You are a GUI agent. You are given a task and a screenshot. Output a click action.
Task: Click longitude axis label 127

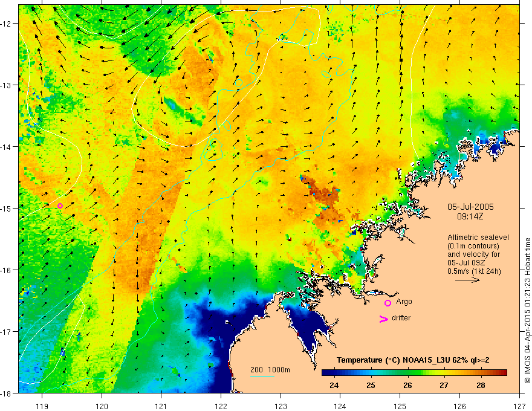click(x=519, y=406)
